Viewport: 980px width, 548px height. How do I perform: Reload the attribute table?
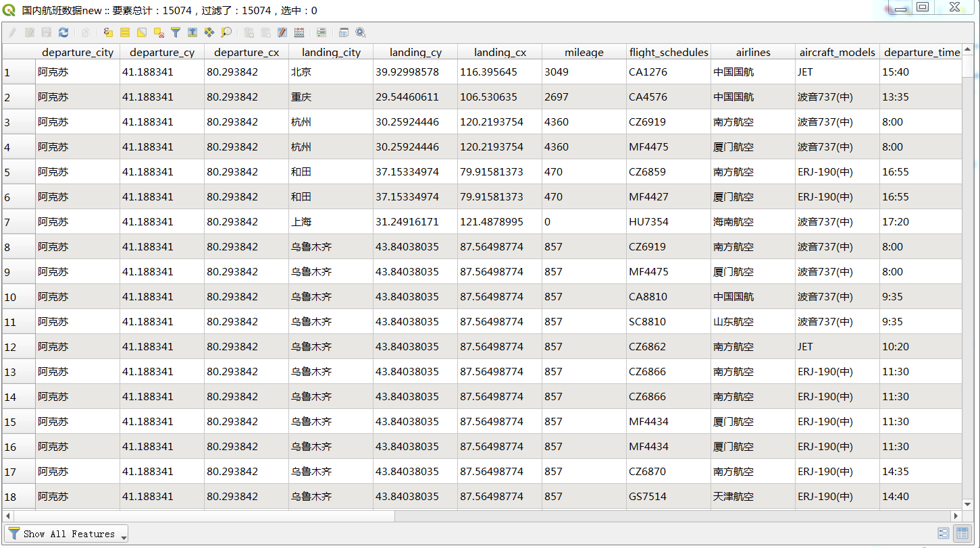point(63,32)
